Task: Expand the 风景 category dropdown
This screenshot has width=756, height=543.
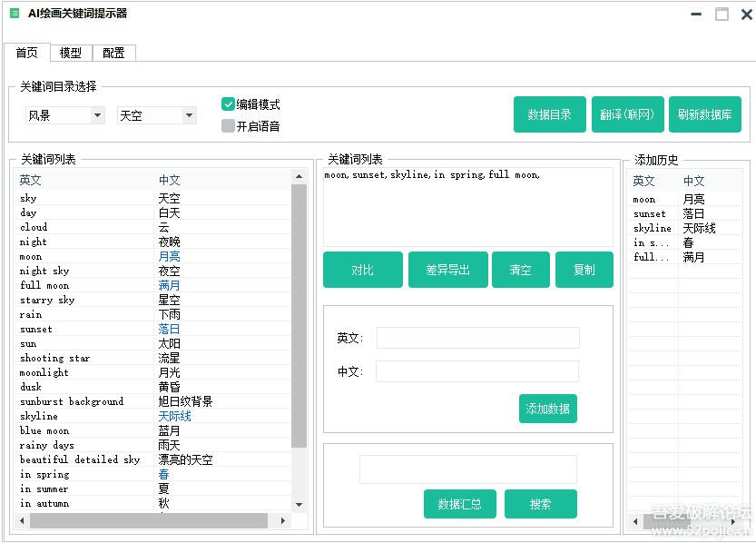Action: click(x=97, y=115)
